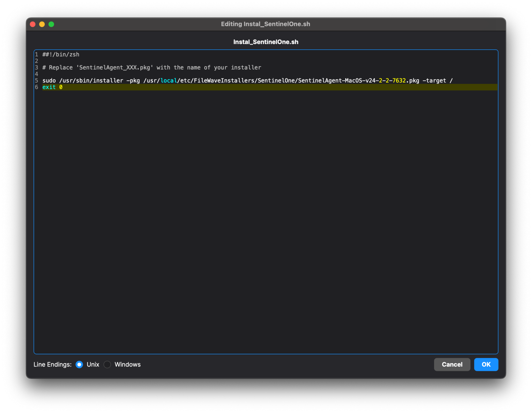Screen dimensions: 532x413
Task: Click the 'Instal_SentinelOne.sh' filename heading
Action: coord(266,42)
